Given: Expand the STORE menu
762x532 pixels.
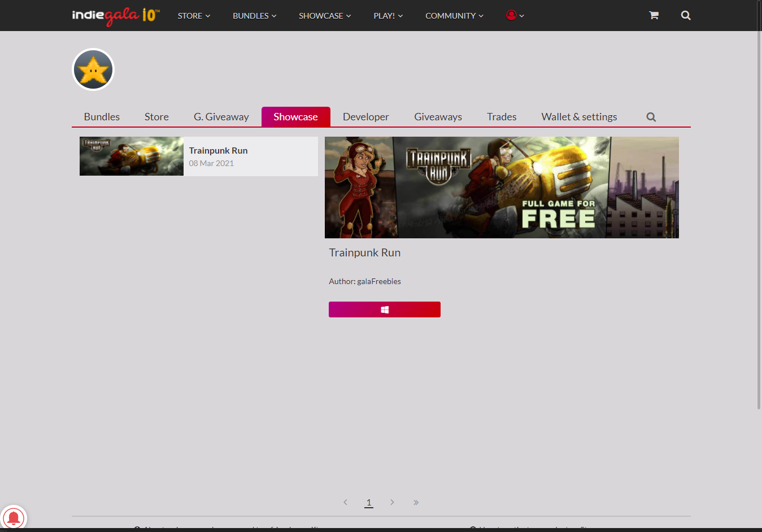Looking at the screenshot, I should coord(194,16).
